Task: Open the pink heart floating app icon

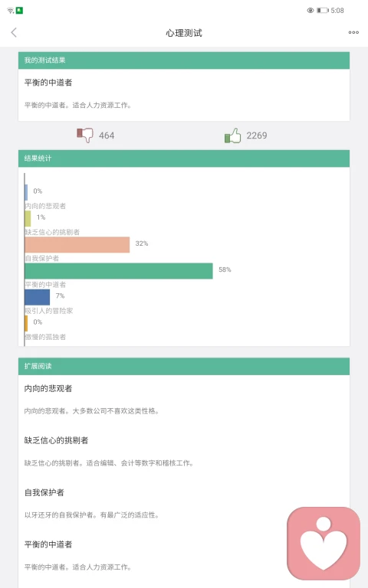Action: [324, 544]
